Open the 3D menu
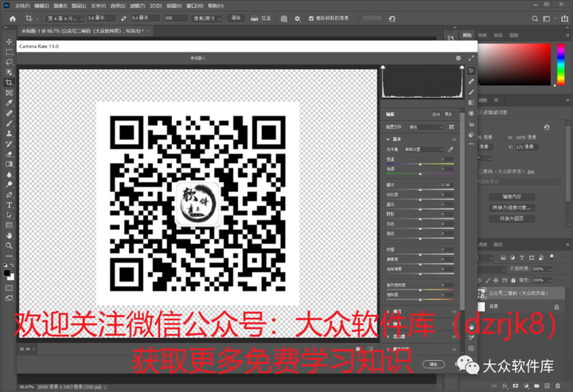This screenshot has height=392, width=573. [156, 6]
